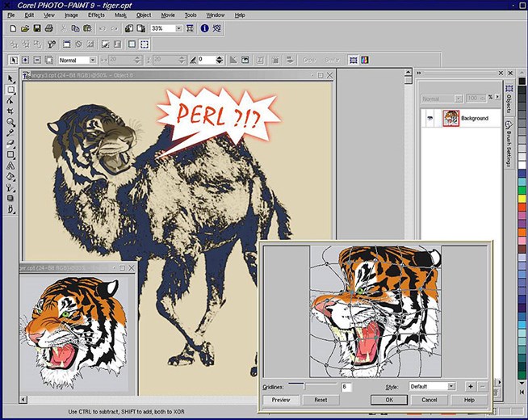Image resolution: width=528 pixels, height=420 pixels.
Task: Click the Background object thumbnail
Action: 450,118
